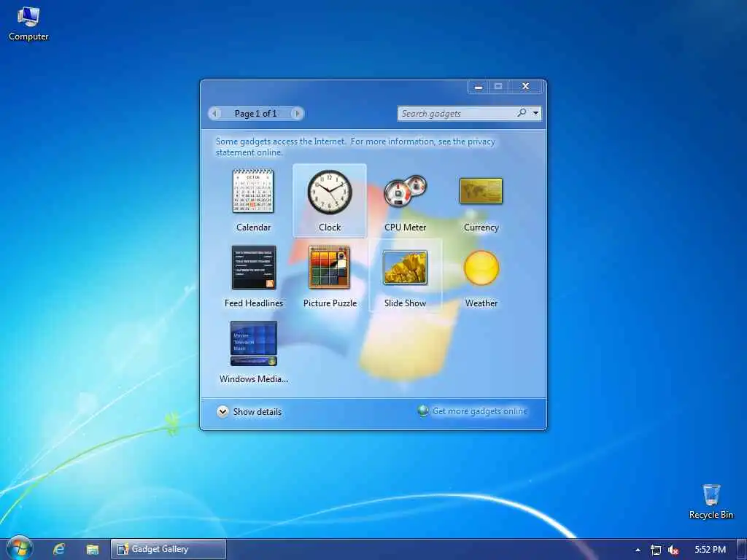The height and width of the screenshot is (560, 747).
Task: Select the Slide Show gadget icon
Action: [405, 268]
